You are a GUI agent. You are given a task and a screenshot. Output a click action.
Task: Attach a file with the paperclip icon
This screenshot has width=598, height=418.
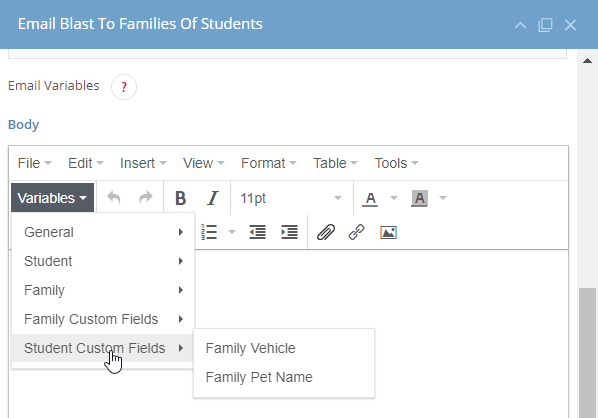coord(326,232)
